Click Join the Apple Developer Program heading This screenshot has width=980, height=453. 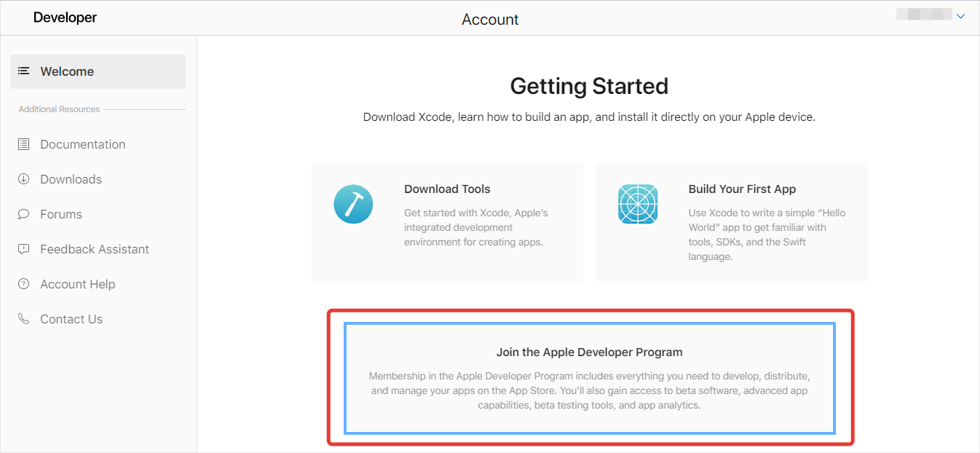pos(589,352)
